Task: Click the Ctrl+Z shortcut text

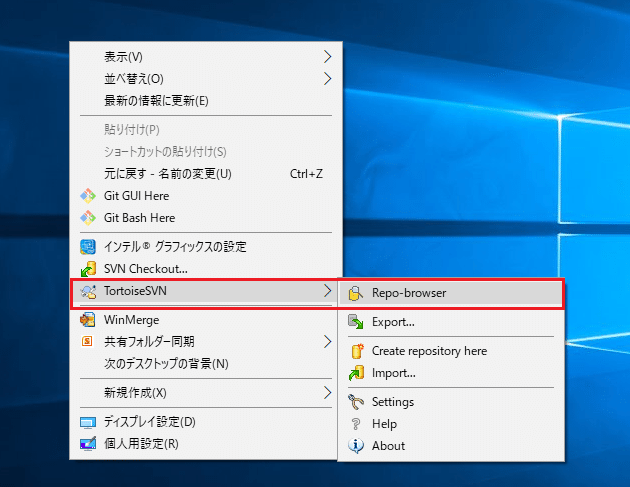Action: click(x=306, y=174)
